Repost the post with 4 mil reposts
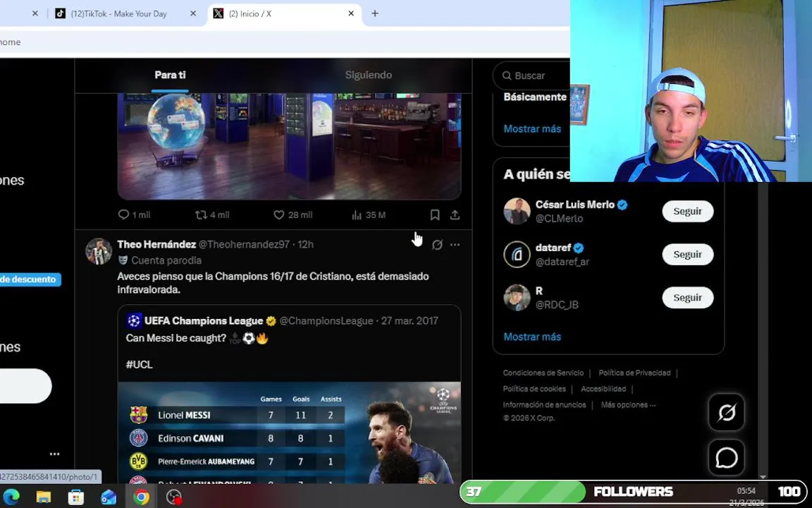Screen dimensions: 812x508 point(211,214)
